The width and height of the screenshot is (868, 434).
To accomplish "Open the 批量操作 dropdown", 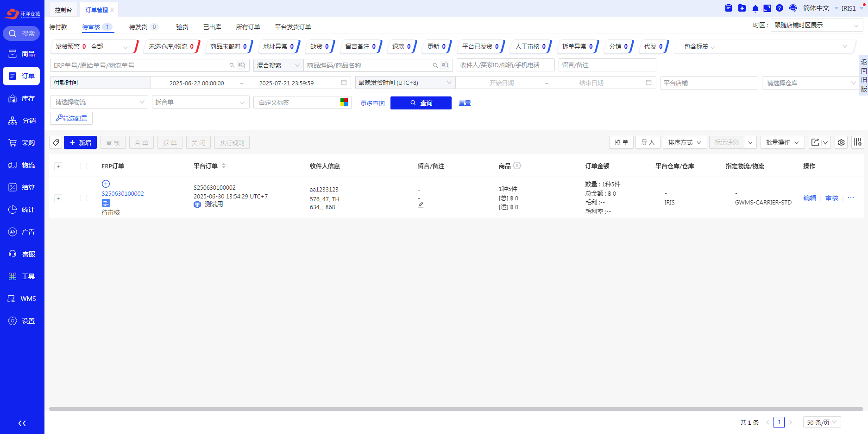I will 782,142.
